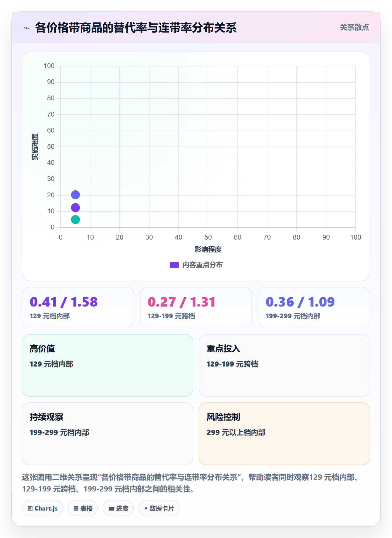Click the purple legend swatch for 内容重点分布
The width and height of the screenshot is (392, 538).
coord(174,265)
